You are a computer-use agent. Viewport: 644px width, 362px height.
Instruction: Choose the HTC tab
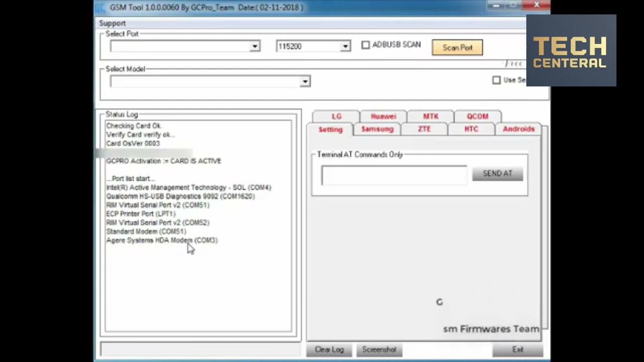pos(471,129)
